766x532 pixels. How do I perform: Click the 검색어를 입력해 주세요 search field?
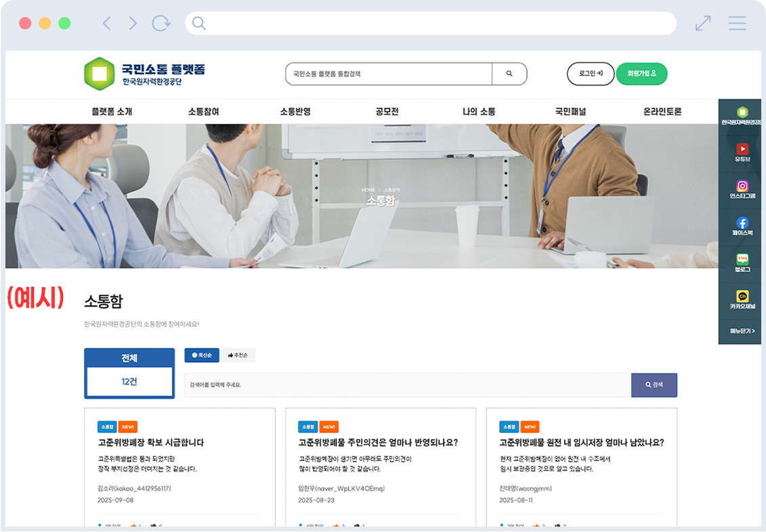[407, 385]
